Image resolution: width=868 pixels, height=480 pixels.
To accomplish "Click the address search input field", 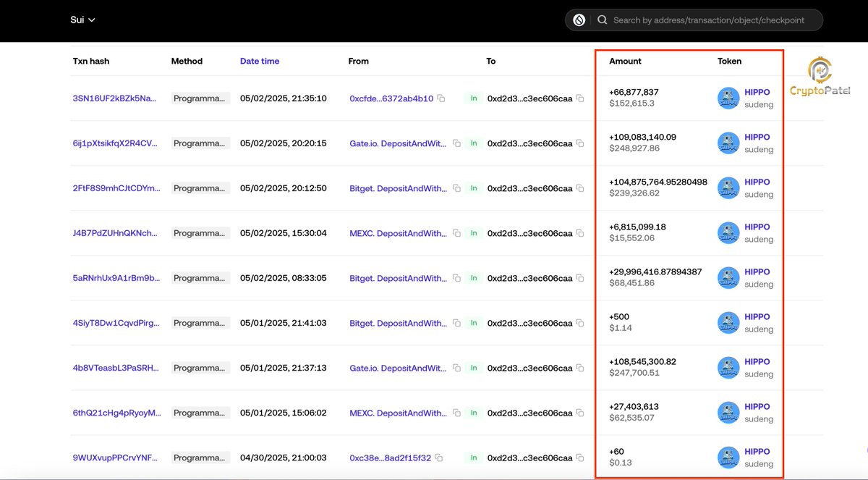I will click(x=707, y=20).
